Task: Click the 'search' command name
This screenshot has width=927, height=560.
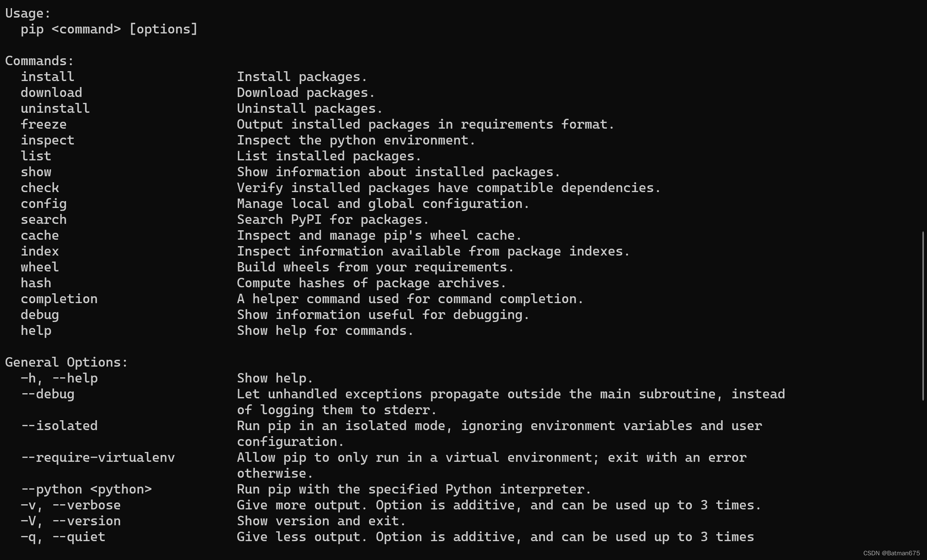Action: (43, 220)
